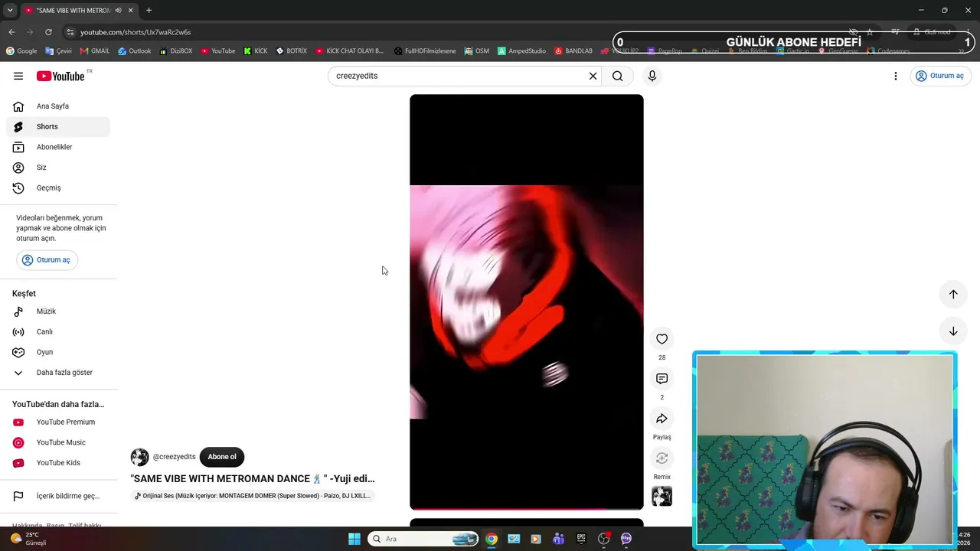Click the taskbar Ara search box

423,539
